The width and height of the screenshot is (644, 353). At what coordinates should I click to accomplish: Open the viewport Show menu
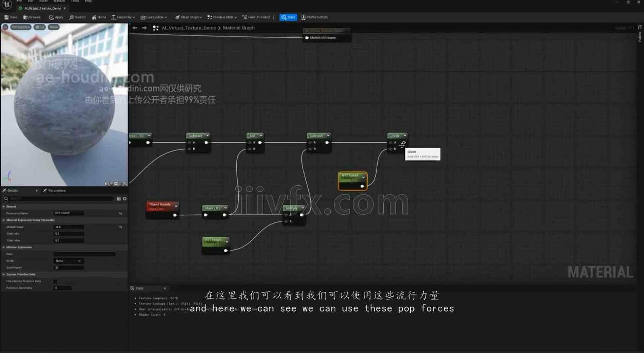(x=54, y=27)
